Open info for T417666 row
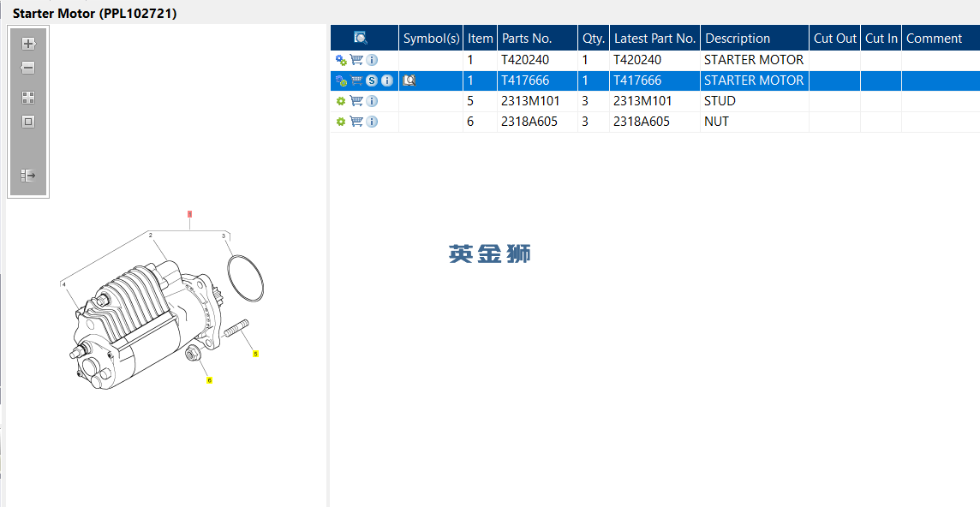 [x=387, y=81]
